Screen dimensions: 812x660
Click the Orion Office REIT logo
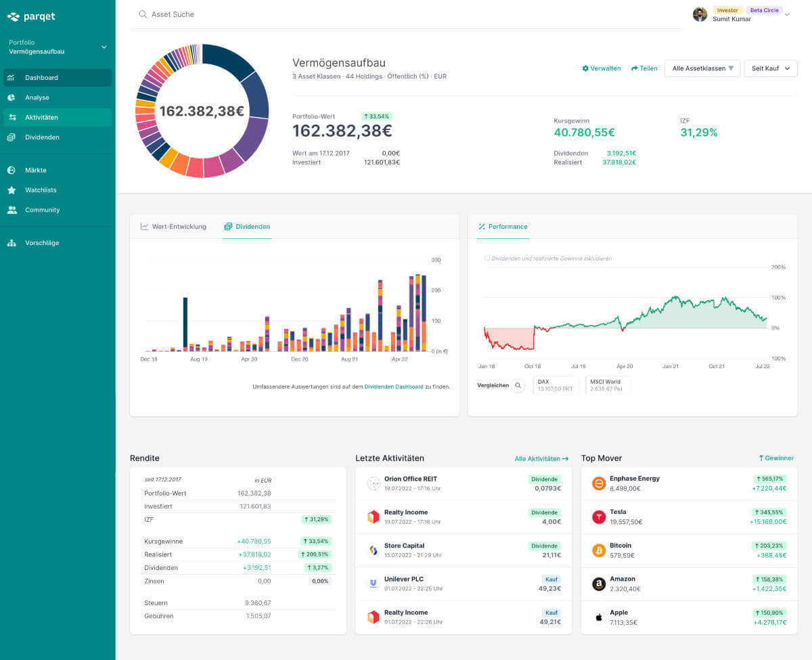374,483
